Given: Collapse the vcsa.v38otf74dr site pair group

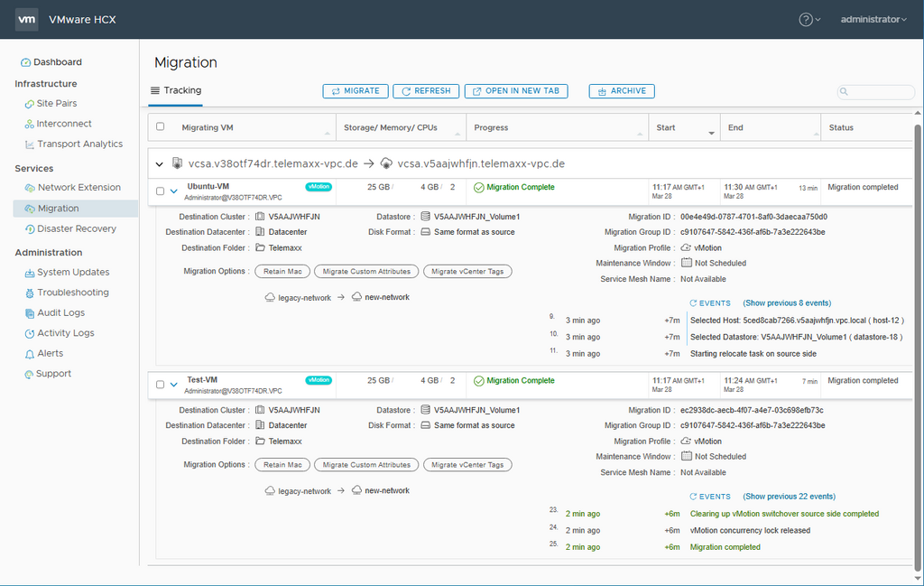Looking at the screenshot, I should point(160,164).
